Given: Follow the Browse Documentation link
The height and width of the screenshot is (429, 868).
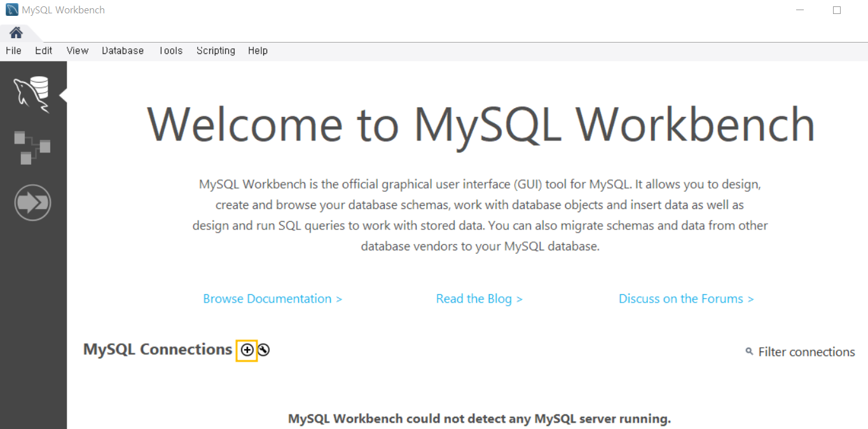Looking at the screenshot, I should point(273,299).
